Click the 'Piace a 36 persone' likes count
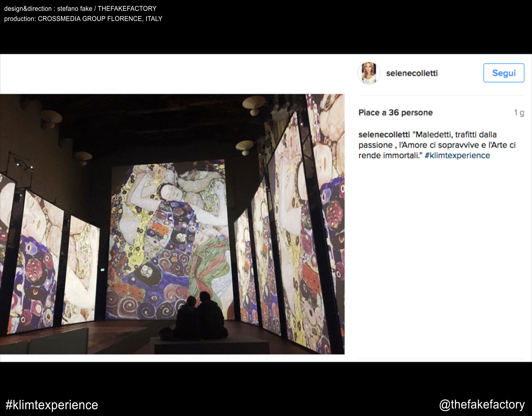Image resolution: width=532 pixels, height=416 pixels. (396, 113)
